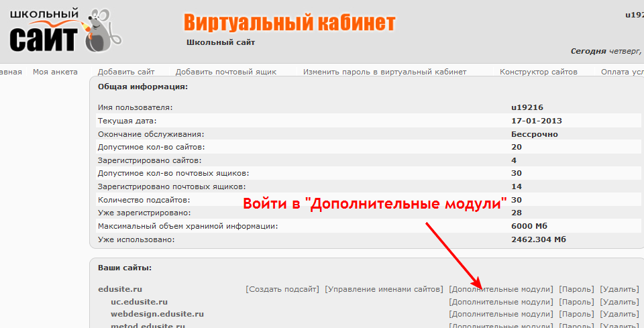The image size is (644, 328).
Task: Open Дополнительные модули for uc.edusite.ru
Action: click(501, 302)
